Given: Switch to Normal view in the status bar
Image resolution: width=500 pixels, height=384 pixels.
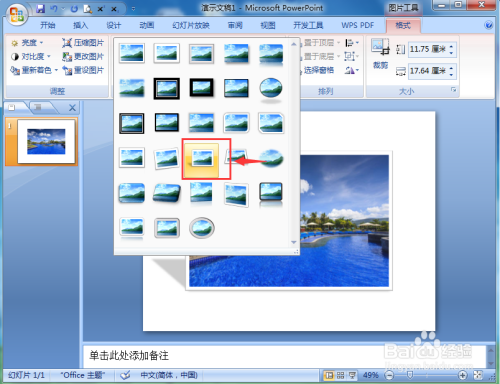Looking at the screenshot, I should pos(329,376).
